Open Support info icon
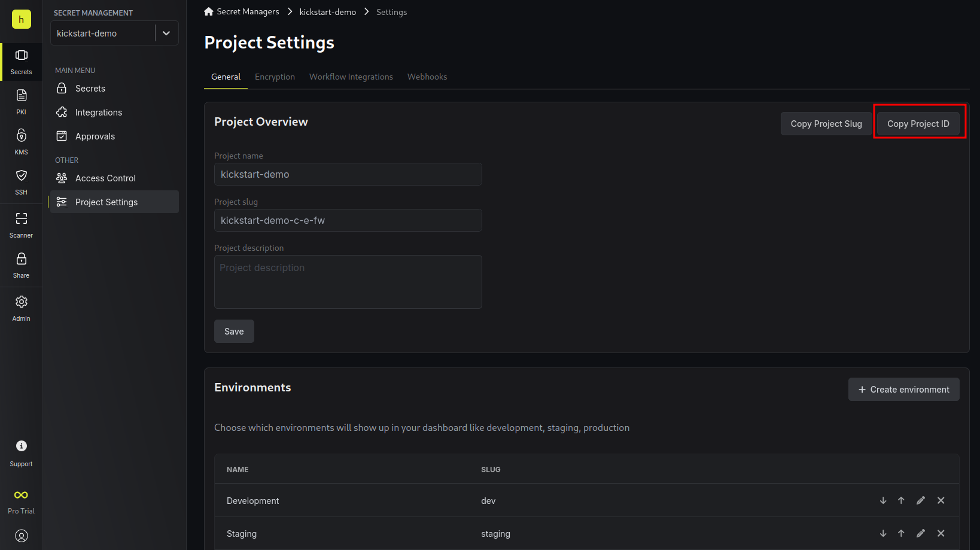The width and height of the screenshot is (980, 550). [x=21, y=446]
